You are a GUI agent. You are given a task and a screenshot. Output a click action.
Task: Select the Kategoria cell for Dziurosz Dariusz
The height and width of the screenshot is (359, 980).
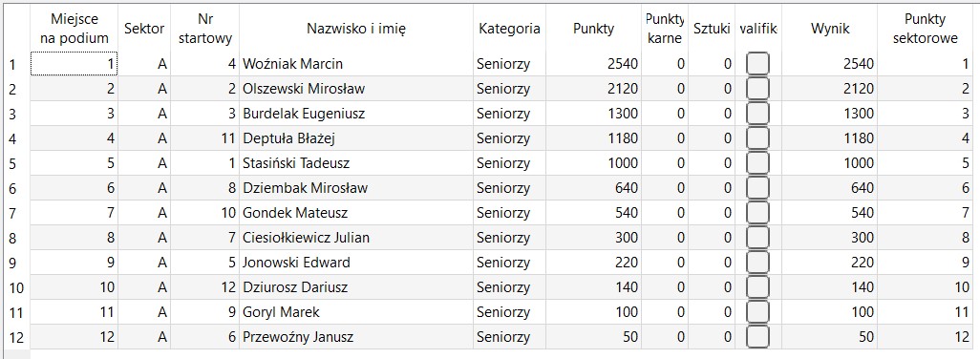point(509,287)
